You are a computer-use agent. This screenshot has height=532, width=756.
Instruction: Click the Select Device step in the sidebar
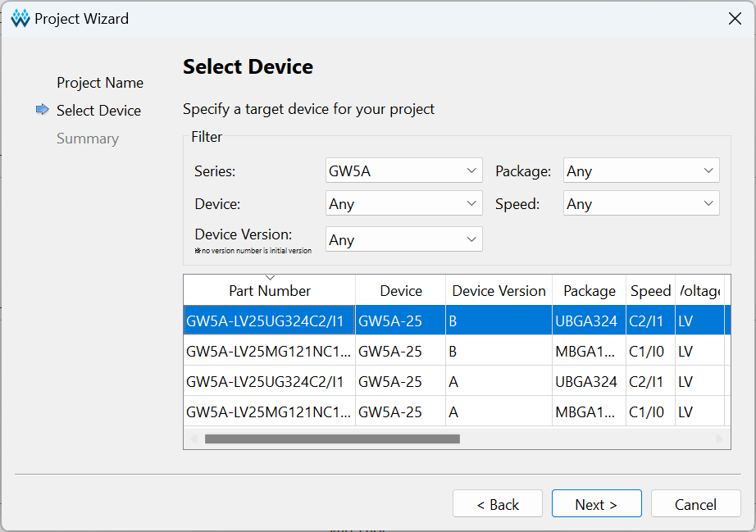99,111
